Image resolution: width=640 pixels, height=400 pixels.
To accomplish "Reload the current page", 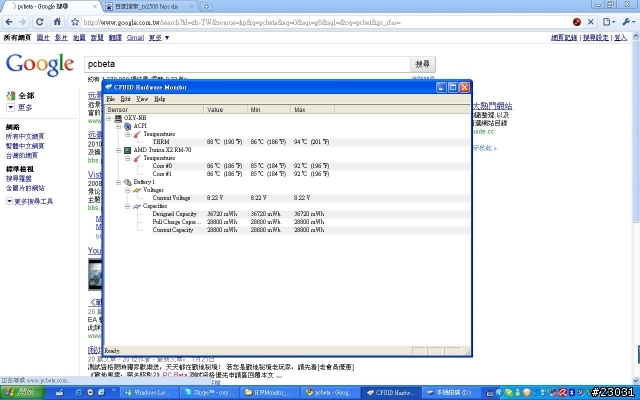I will [x=40, y=22].
